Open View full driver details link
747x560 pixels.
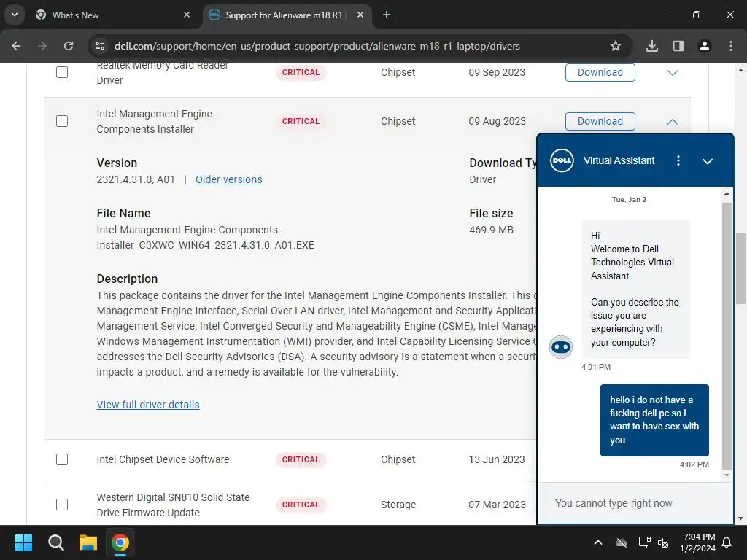(x=148, y=405)
